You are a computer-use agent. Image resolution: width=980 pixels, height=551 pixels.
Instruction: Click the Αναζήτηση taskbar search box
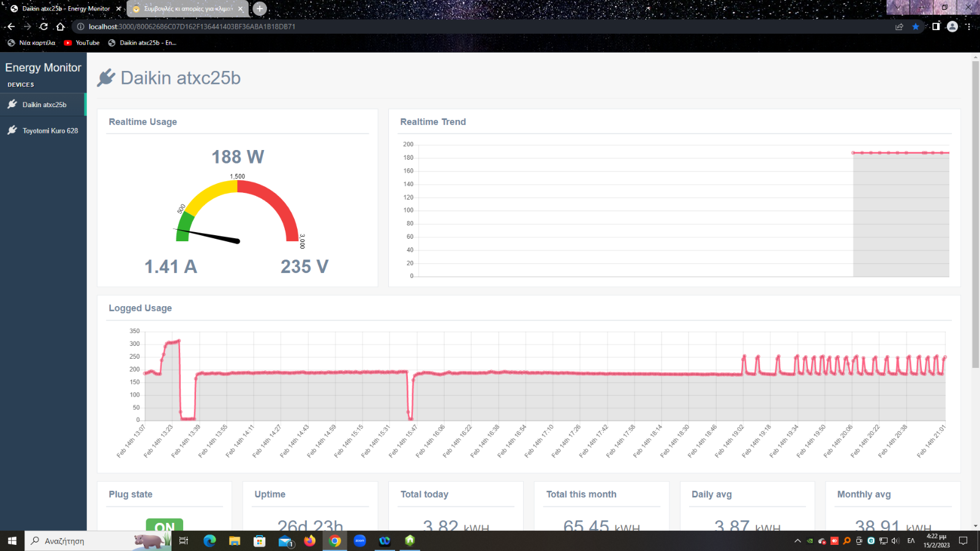[98, 541]
